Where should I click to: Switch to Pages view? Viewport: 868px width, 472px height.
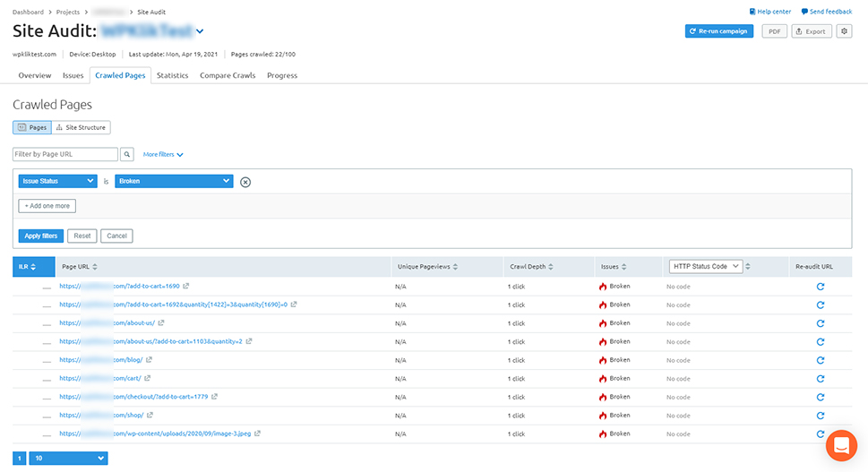(x=32, y=128)
